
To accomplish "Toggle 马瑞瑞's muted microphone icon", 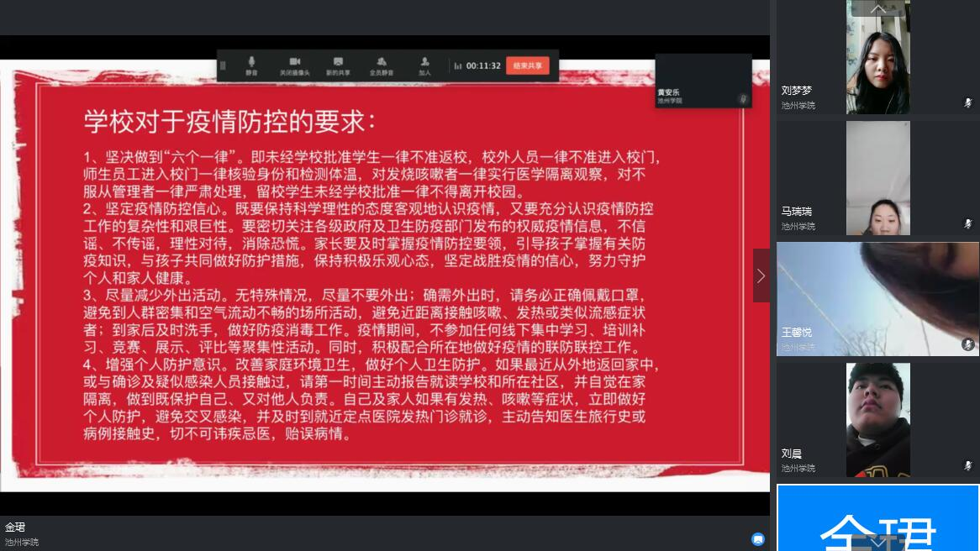I will click(968, 224).
